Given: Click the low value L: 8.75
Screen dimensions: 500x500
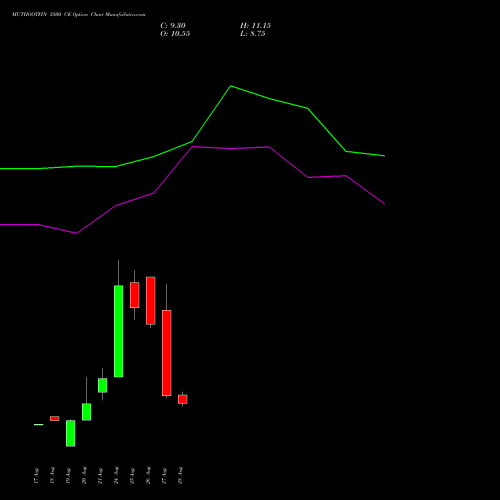Looking at the screenshot, I should click(253, 34).
